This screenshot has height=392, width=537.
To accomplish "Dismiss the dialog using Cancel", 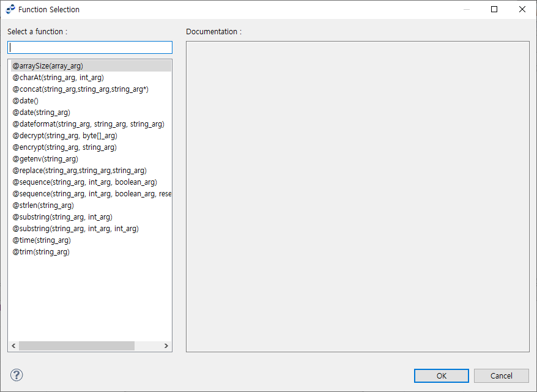I will (501, 375).
